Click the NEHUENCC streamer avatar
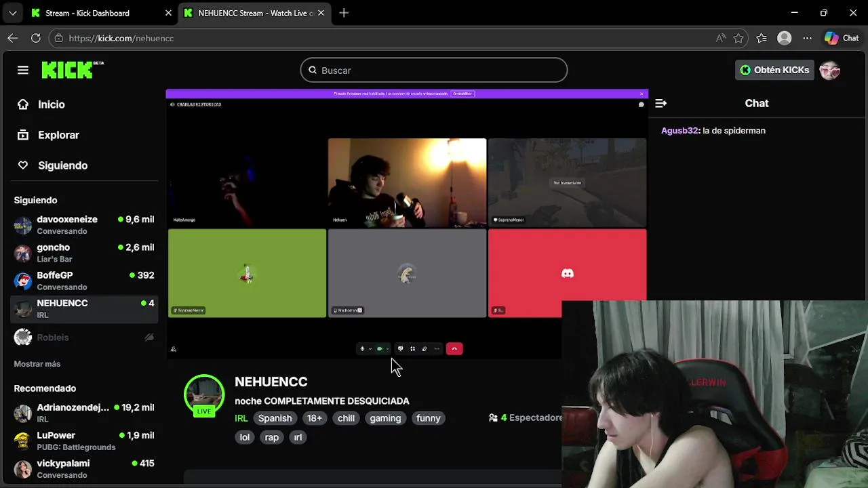 204,394
